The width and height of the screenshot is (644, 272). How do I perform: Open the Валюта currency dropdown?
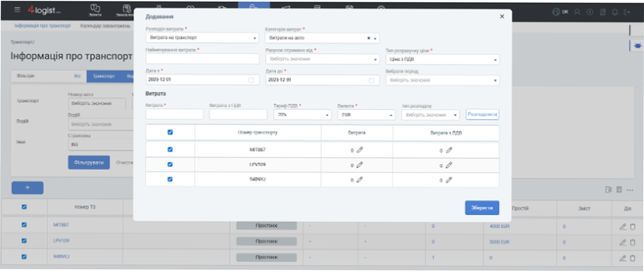pyautogui.click(x=366, y=115)
